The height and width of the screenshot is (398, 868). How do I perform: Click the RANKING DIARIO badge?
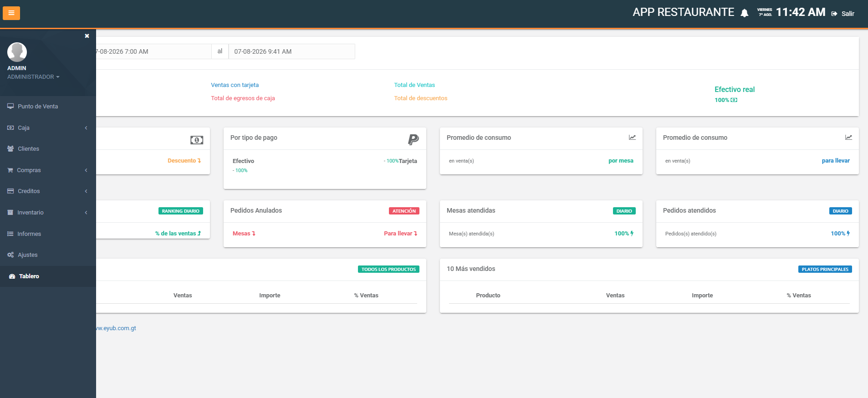point(181,211)
